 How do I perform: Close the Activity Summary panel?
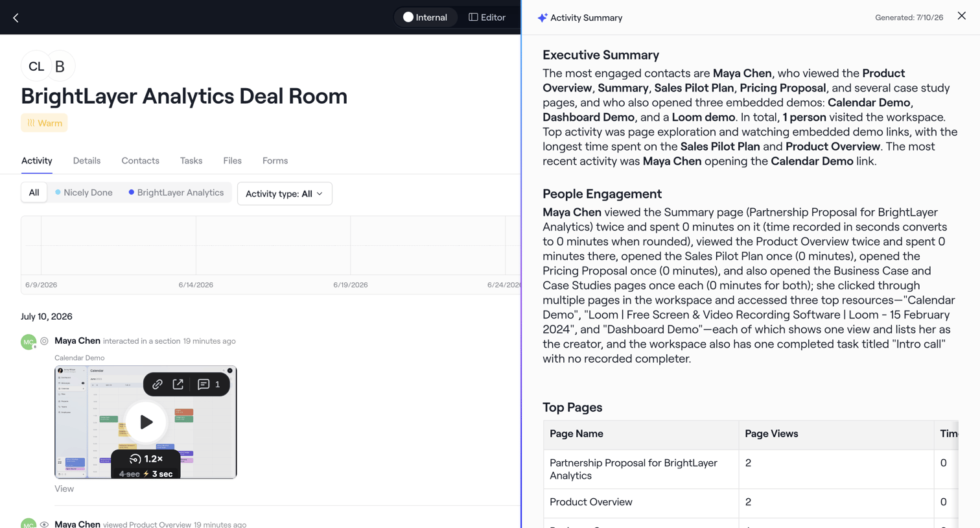pos(962,16)
